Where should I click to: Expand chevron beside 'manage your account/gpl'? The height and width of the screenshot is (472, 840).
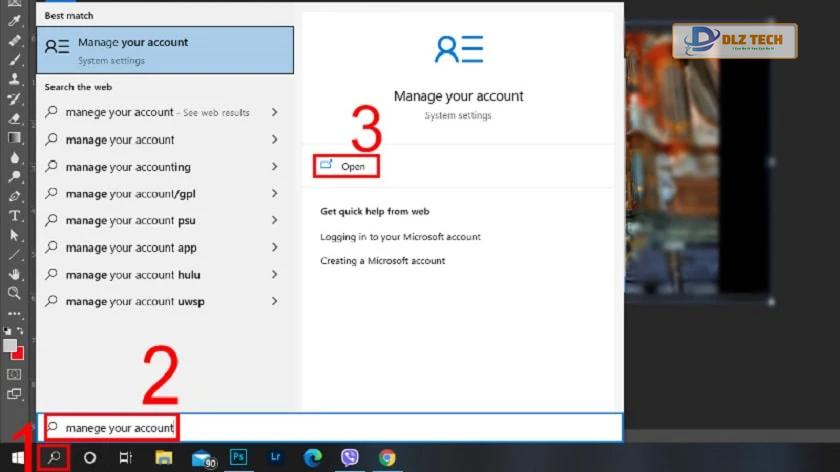(x=274, y=193)
